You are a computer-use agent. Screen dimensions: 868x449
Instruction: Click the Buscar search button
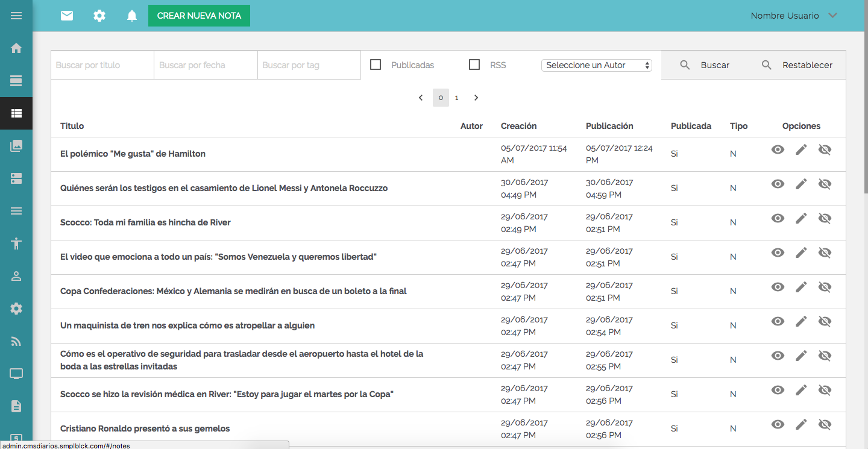point(704,65)
